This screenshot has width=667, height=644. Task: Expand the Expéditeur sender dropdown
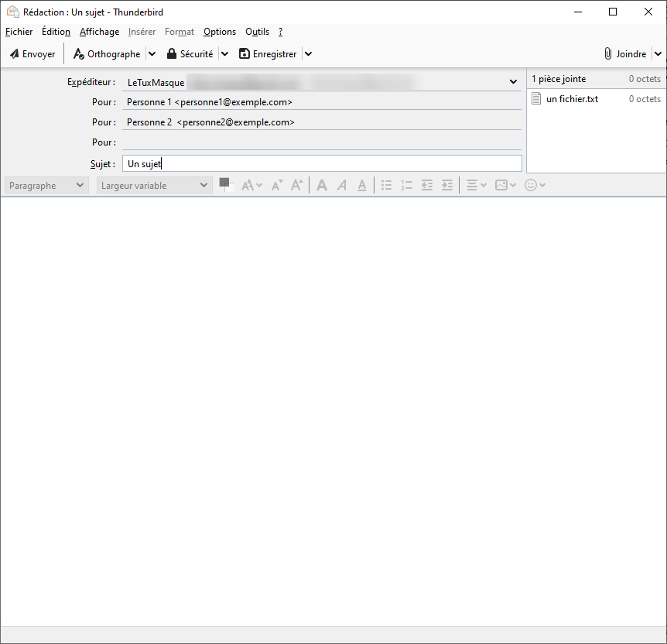(513, 82)
